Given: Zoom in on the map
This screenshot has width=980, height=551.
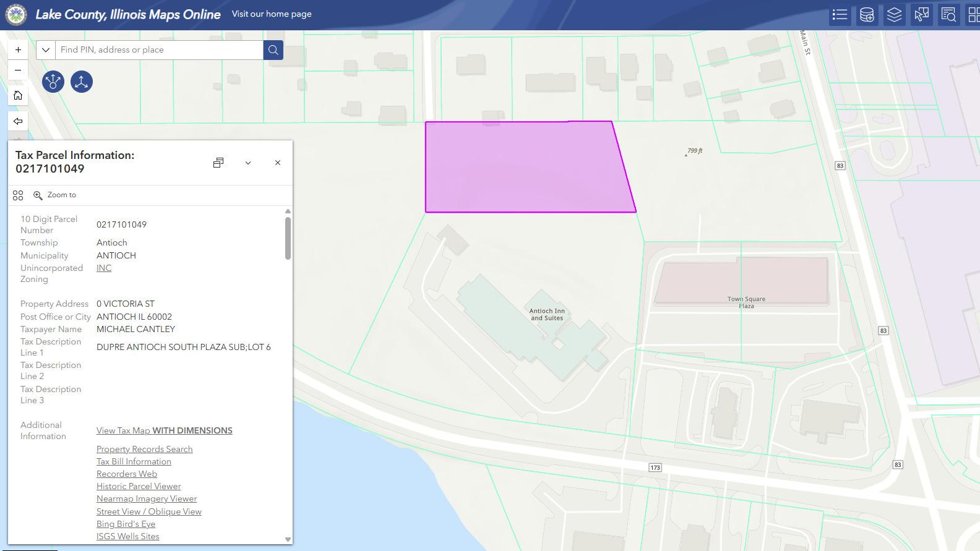Looking at the screenshot, I should point(18,49).
